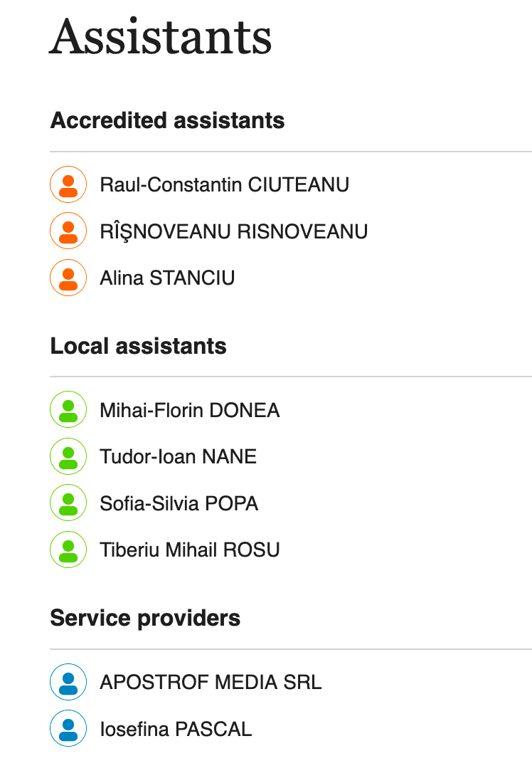Click APOSTROF MEDIA SRL provider name
The height and width of the screenshot is (783, 532).
click(211, 682)
